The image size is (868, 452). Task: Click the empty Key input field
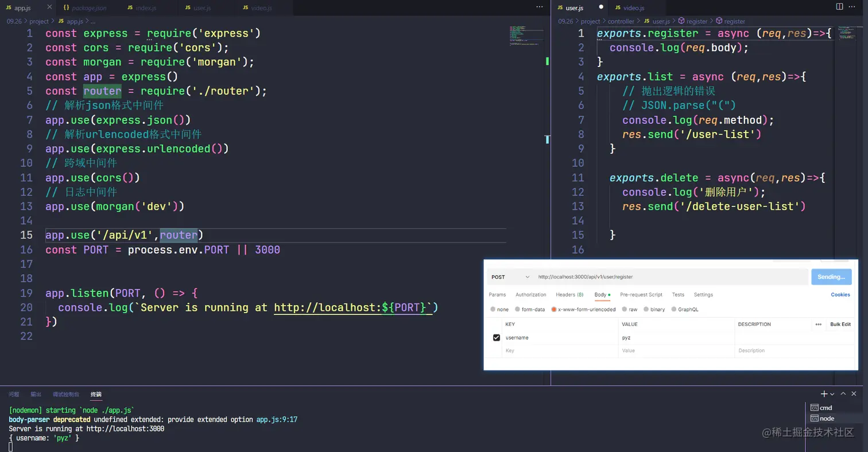click(x=560, y=350)
